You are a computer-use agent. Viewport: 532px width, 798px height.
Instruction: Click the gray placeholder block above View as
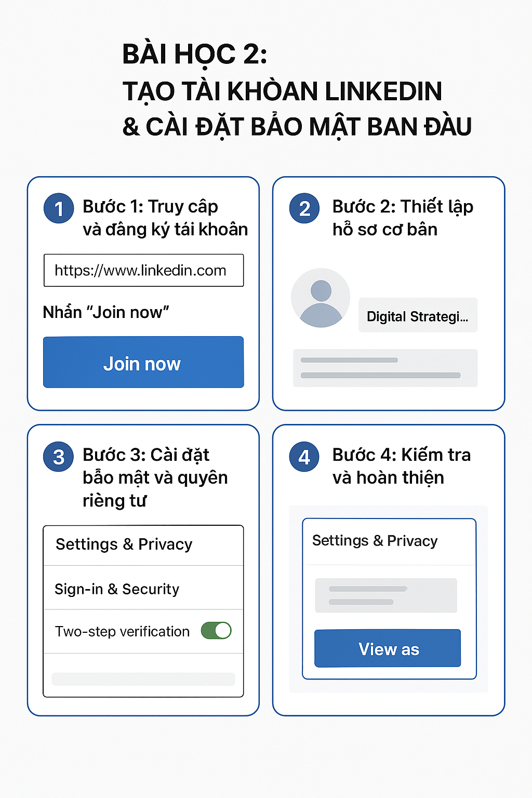(386, 595)
